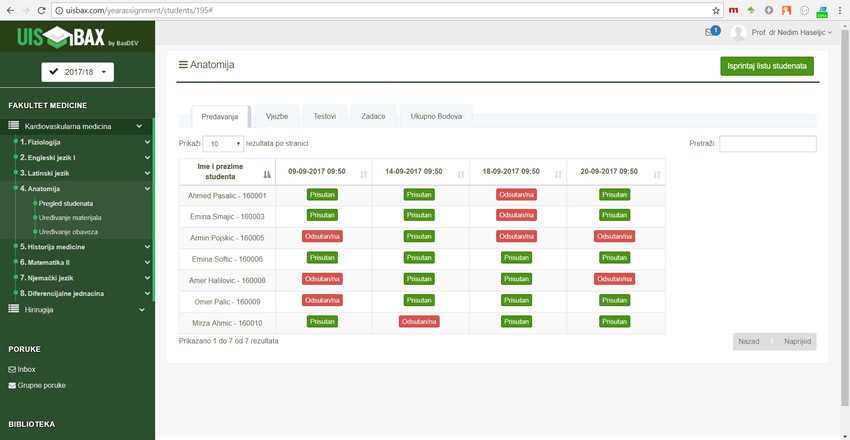850x440 pixels.
Task: Open Uređivanje obaveza link
Action: (x=68, y=232)
